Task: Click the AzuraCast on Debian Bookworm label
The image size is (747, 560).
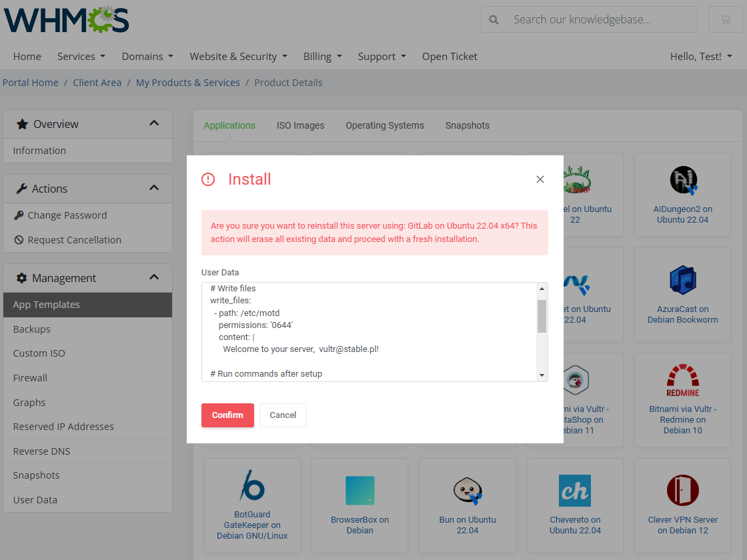Action: click(683, 315)
